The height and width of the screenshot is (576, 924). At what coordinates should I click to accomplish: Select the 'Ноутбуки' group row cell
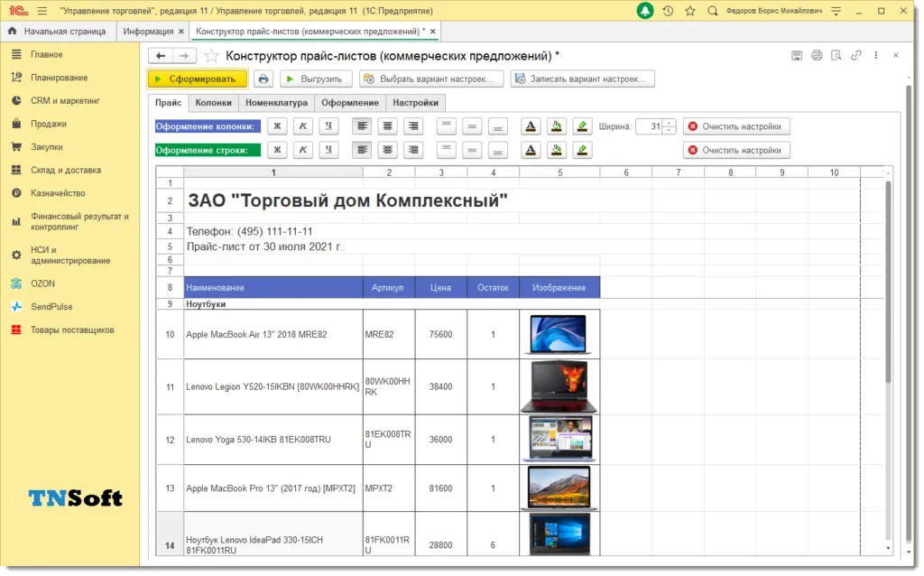[x=273, y=304]
